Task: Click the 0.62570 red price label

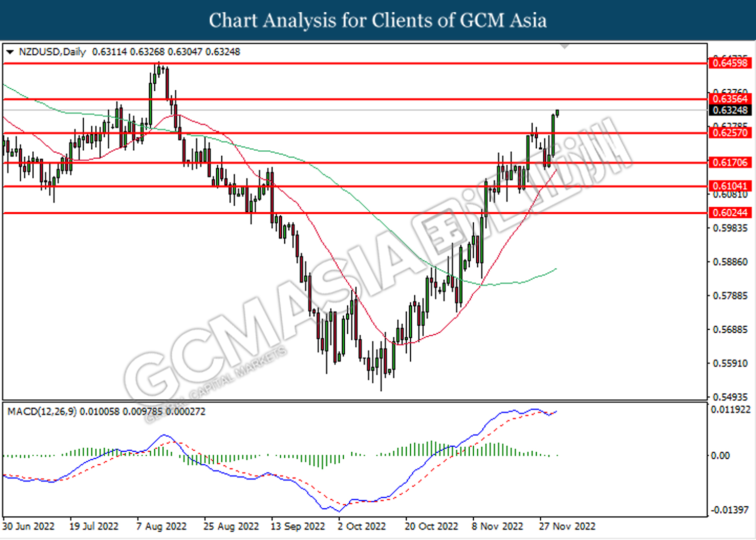Action: point(730,133)
